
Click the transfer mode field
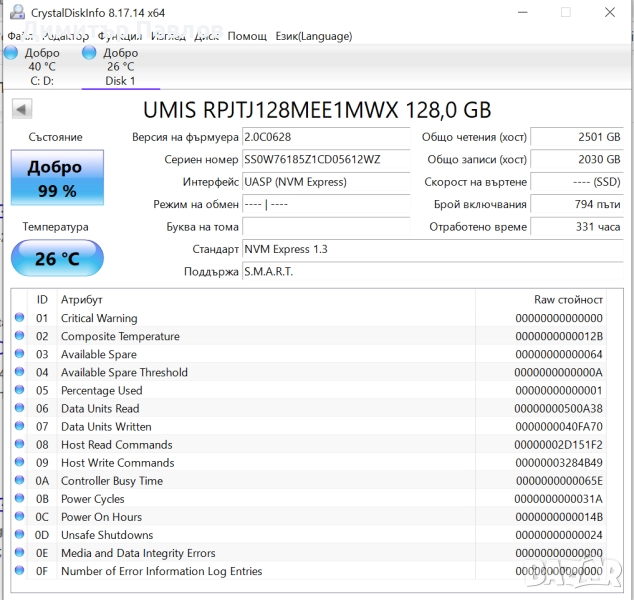coord(326,204)
